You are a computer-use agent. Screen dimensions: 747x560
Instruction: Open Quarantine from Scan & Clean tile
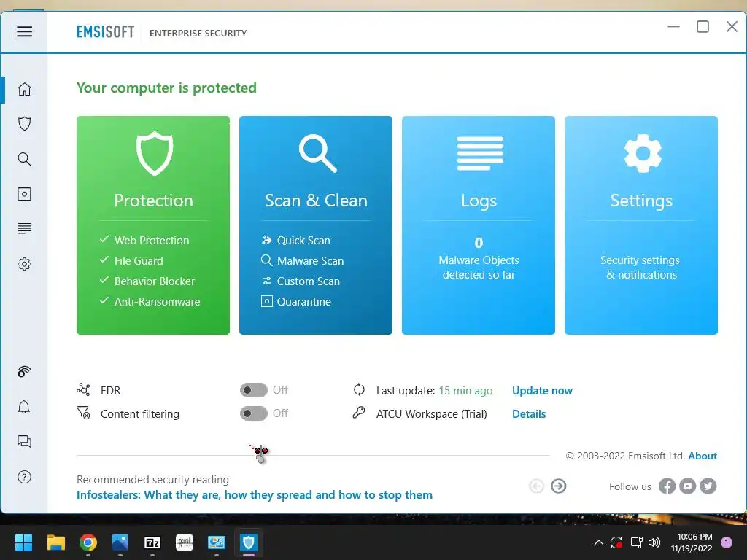[304, 302]
